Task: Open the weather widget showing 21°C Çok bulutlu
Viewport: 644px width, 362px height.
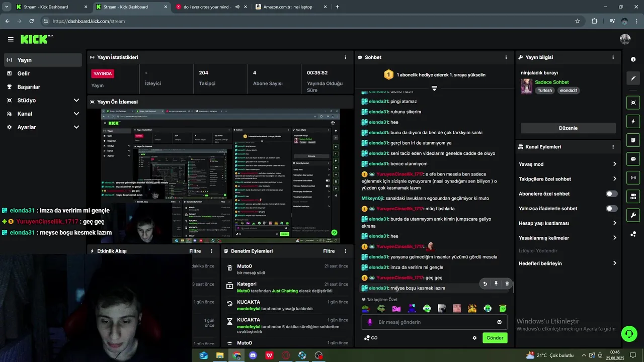Action: 550,355
